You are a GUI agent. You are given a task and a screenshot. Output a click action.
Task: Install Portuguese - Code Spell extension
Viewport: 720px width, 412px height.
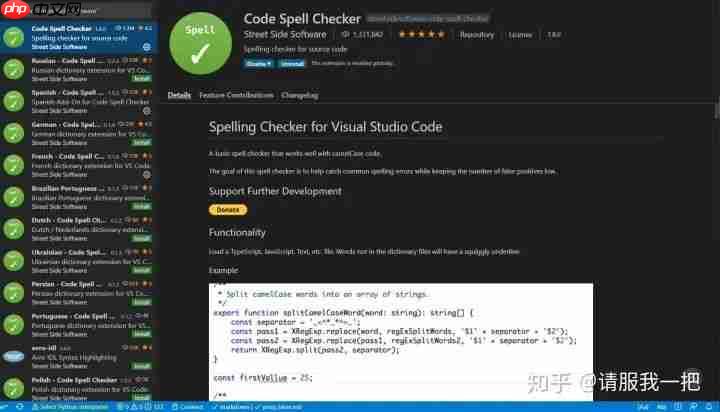click(141, 334)
